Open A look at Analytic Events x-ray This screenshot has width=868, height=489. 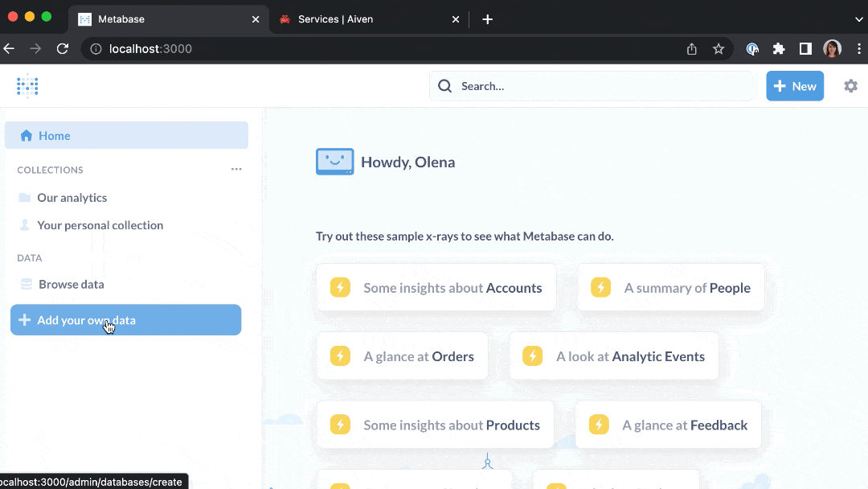[x=614, y=356]
